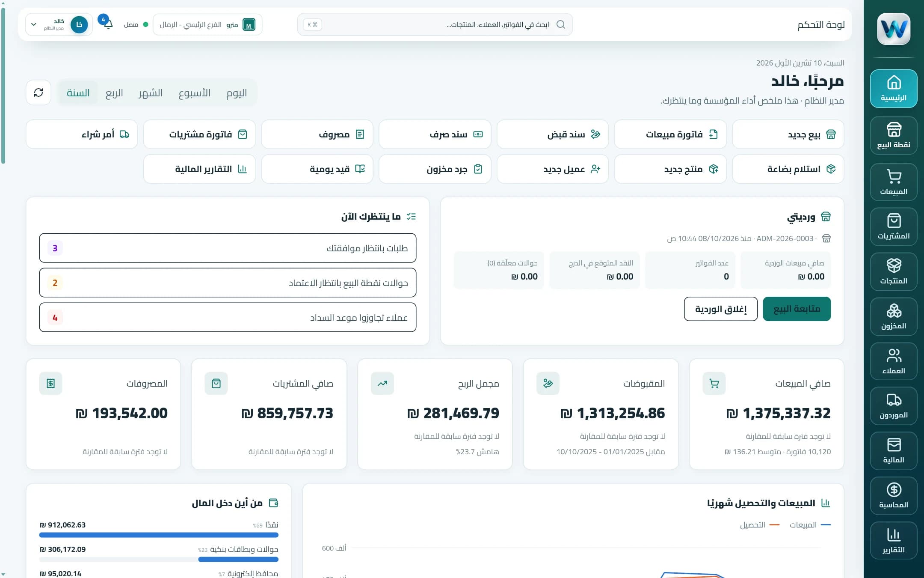924x578 pixels.
Task: Open عملاء تجاوزوا موعد السداد overdue customers
Action: (x=228, y=317)
